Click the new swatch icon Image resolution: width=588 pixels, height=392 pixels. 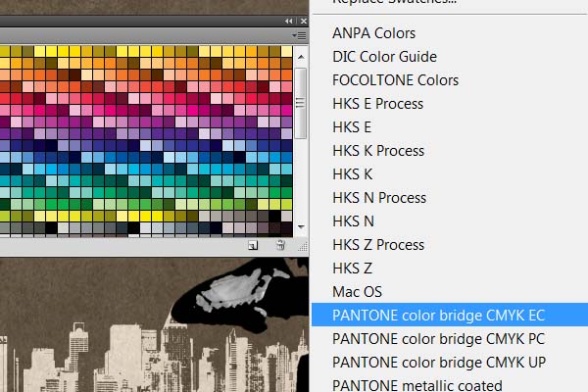point(253,246)
